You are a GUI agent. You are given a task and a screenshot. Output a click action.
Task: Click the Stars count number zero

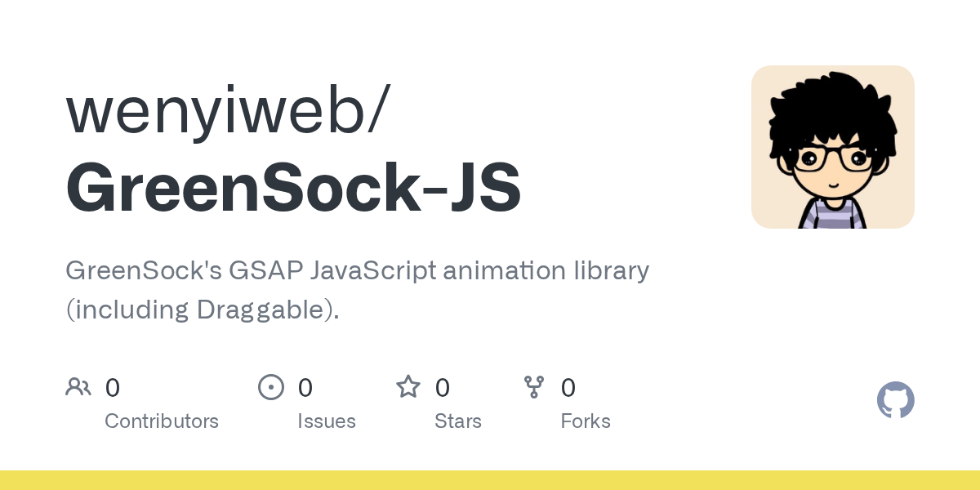click(442, 387)
